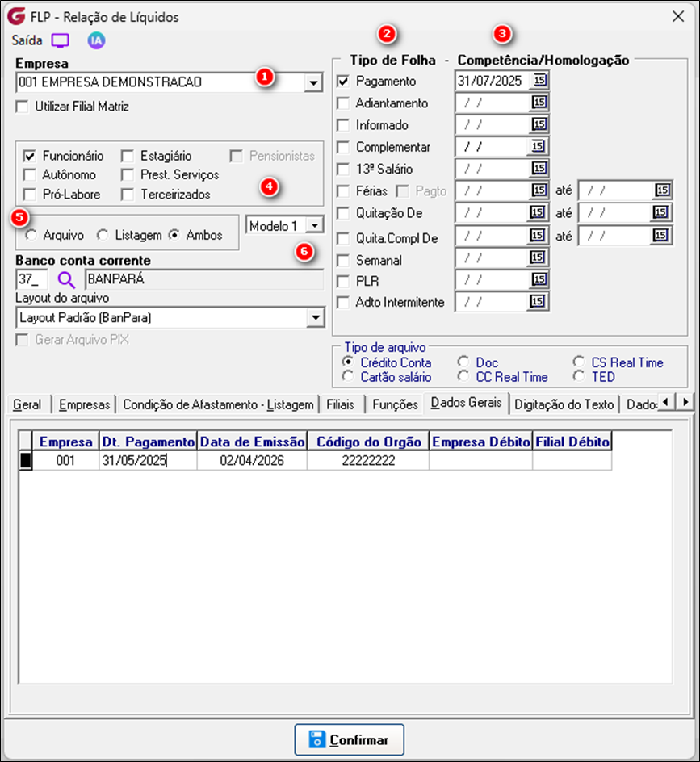Screen dimensions: 700x762
Task: Check the Informado payroll type
Action: click(343, 125)
